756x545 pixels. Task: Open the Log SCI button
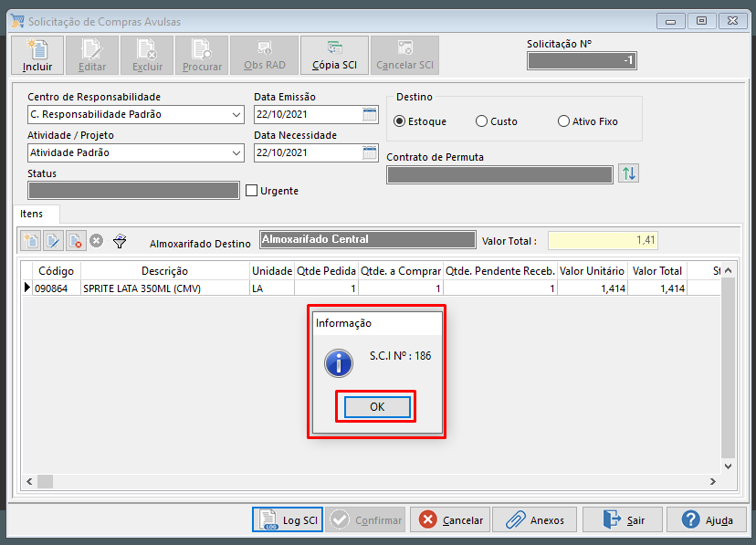[288, 519]
